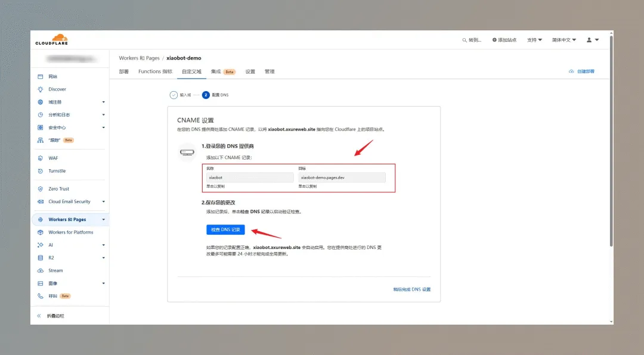Collapse the Workers 和 Pages arrow
Screen dimensions: 644x355
(x=104, y=220)
